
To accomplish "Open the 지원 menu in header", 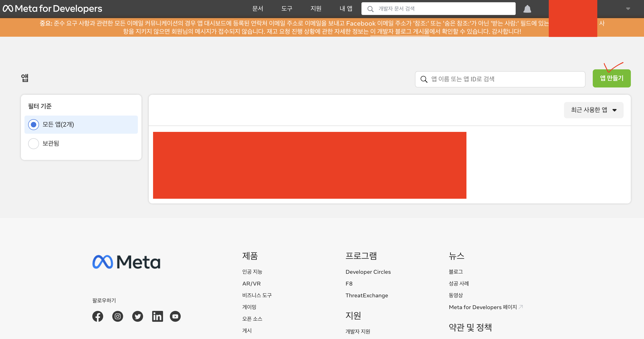I will click(316, 9).
